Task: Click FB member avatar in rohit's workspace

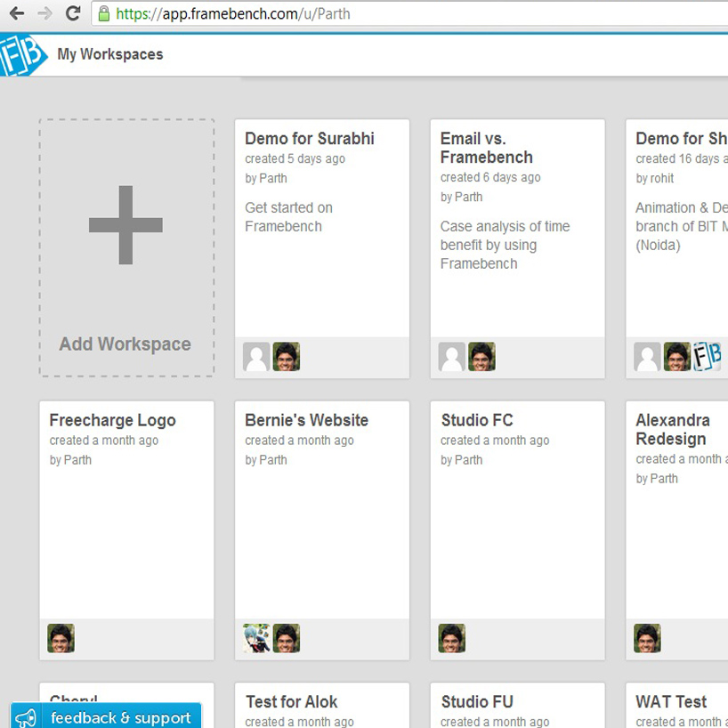Action: click(706, 357)
